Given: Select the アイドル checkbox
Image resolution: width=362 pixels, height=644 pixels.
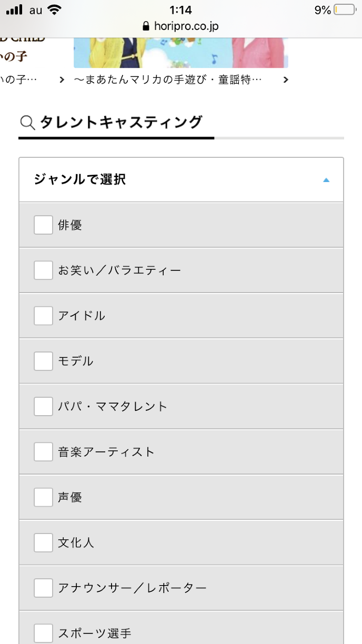Looking at the screenshot, I should (43, 316).
